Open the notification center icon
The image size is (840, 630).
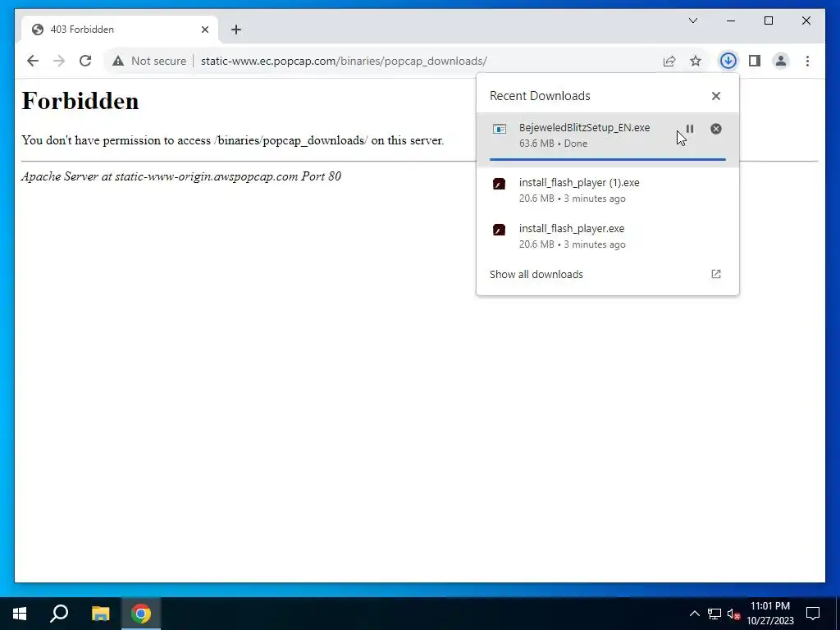813,614
